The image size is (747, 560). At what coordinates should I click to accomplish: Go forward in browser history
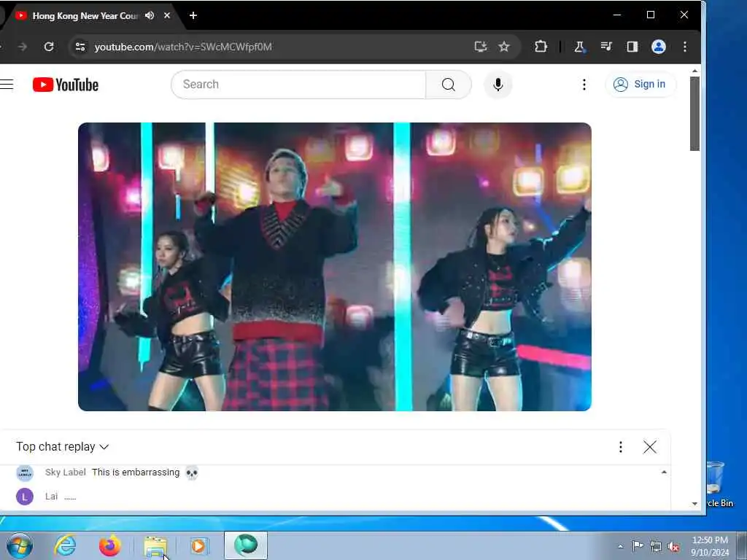point(22,47)
